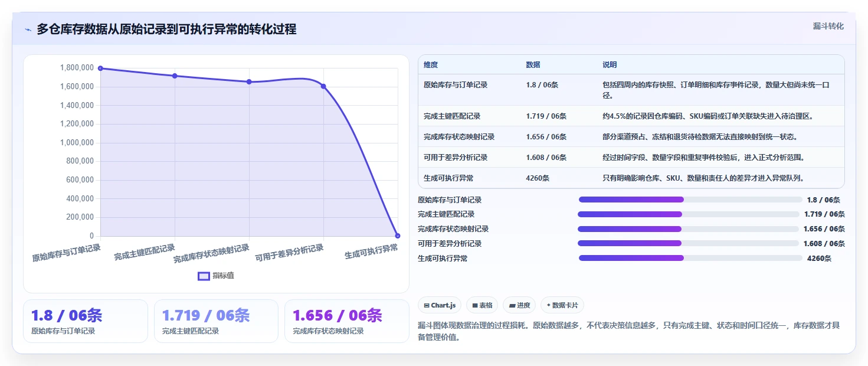
Task: Click the 1.608 / 06条 value in the table
Action: [546, 158]
